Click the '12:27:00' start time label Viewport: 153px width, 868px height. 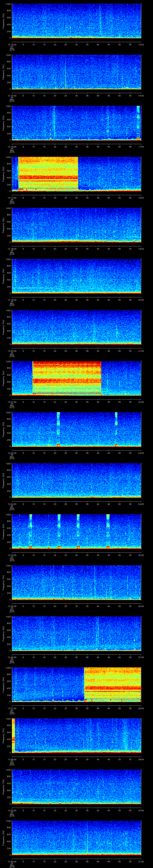[12, 708]
